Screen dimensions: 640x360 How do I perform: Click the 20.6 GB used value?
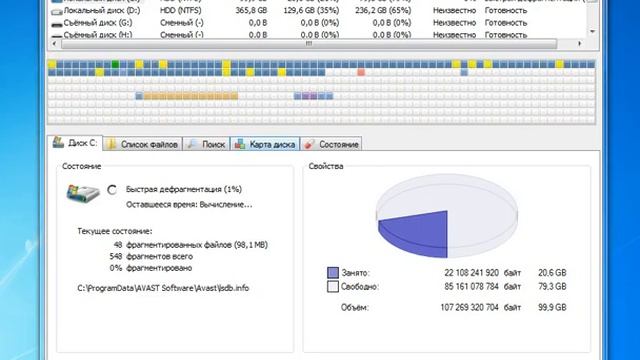tap(552, 273)
